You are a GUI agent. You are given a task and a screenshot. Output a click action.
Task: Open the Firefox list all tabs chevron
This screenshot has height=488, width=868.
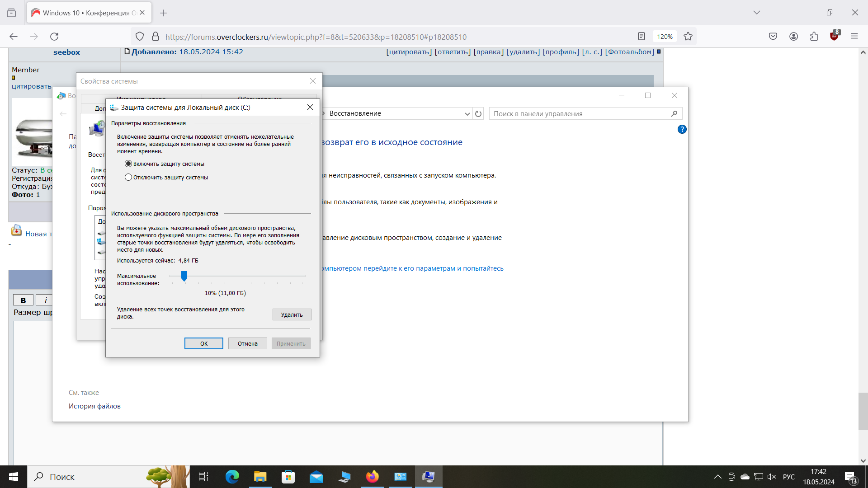point(757,13)
